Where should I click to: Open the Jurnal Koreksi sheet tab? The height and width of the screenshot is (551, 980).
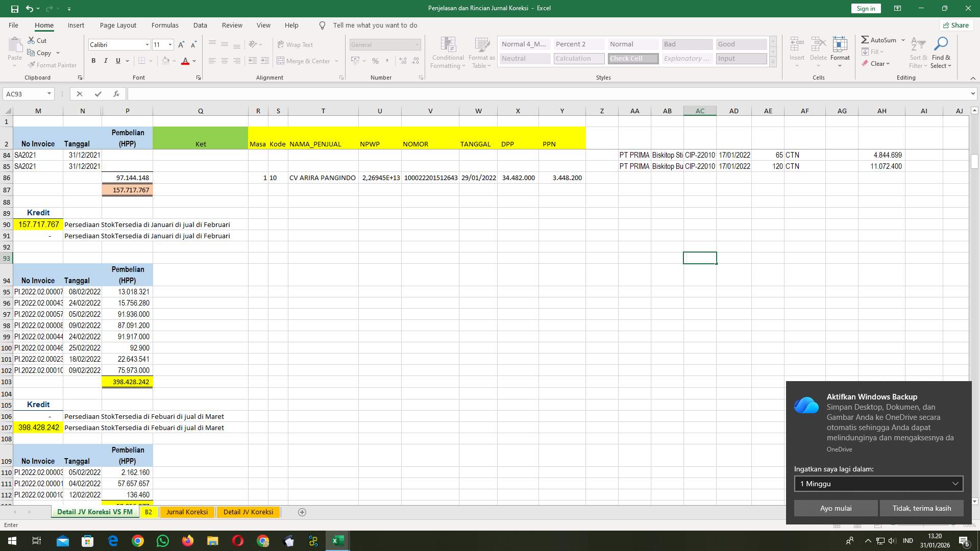coord(187,512)
